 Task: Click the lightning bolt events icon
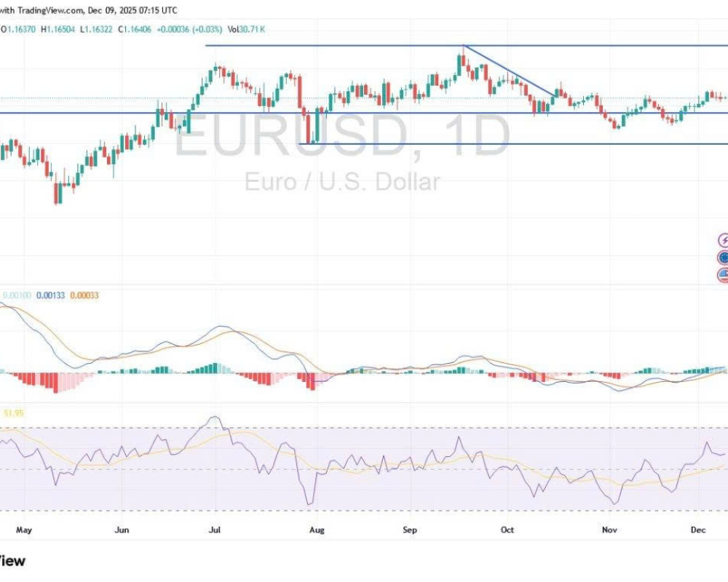[724, 240]
